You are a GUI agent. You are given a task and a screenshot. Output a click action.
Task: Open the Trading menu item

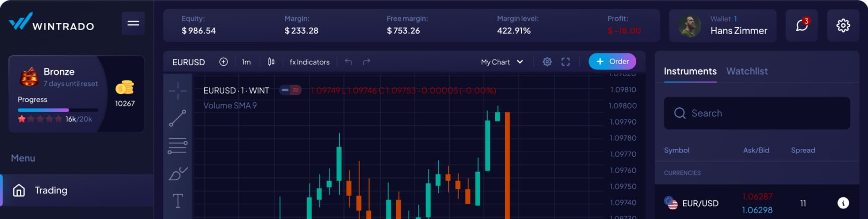click(77, 190)
